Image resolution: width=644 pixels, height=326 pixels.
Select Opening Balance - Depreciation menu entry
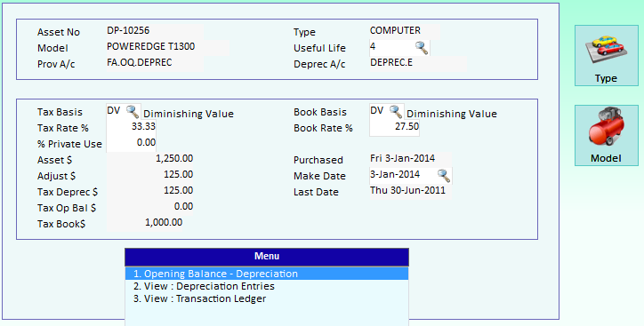(x=267, y=274)
